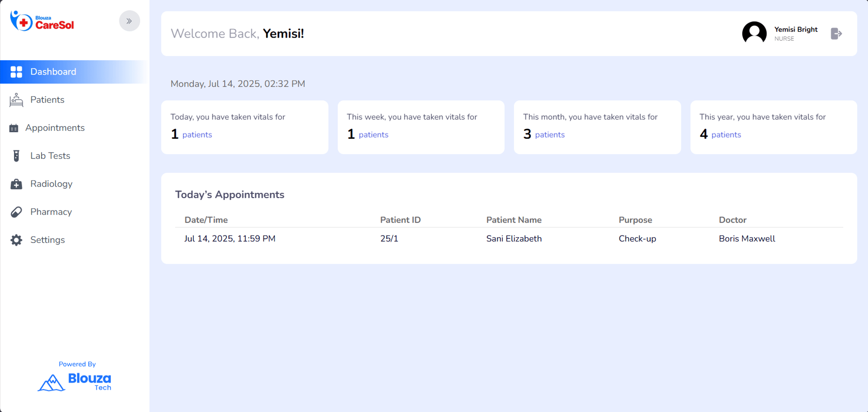Click the Appointments calendar icon
868x412 pixels.
pyautogui.click(x=14, y=128)
